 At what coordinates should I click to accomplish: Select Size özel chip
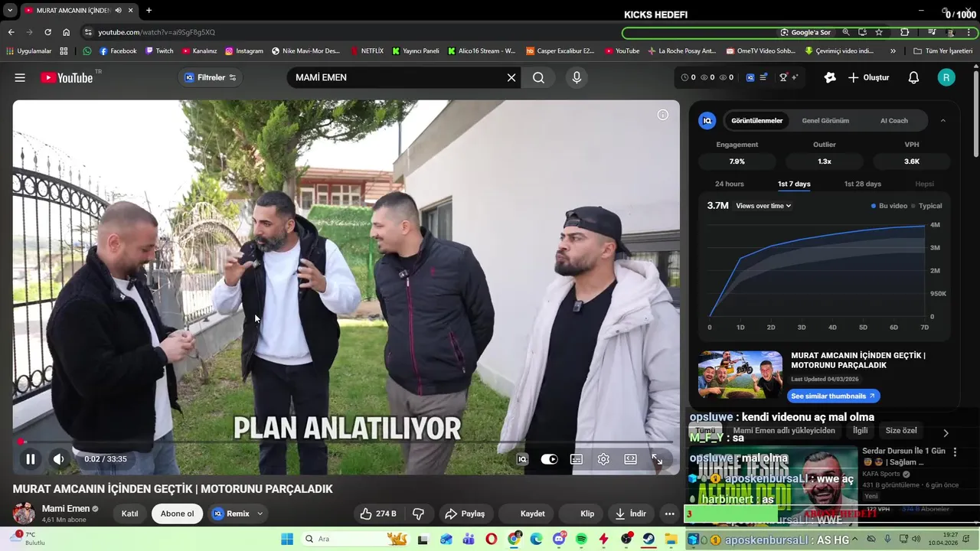(901, 431)
